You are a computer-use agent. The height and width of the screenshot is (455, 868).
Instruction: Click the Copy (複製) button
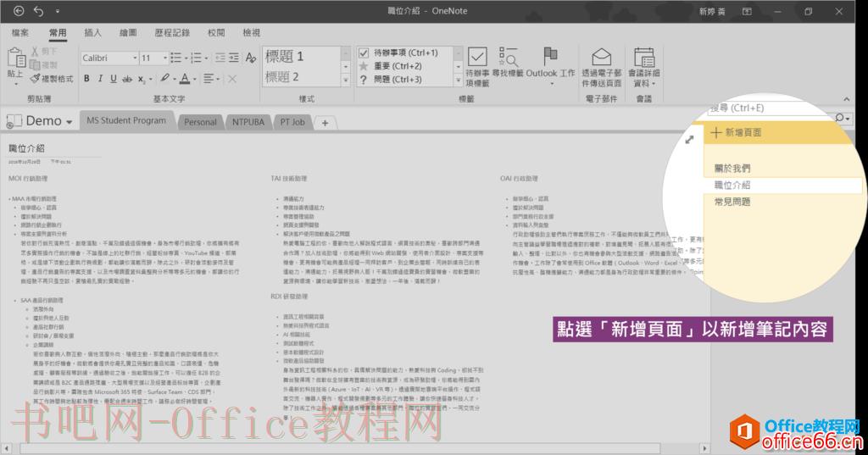click(44, 64)
